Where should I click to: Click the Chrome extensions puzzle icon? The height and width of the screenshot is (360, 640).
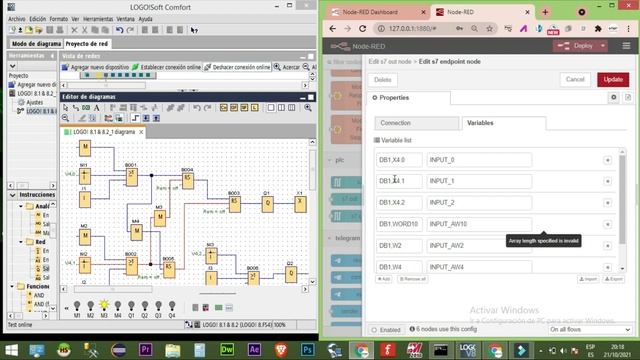[598, 29]
